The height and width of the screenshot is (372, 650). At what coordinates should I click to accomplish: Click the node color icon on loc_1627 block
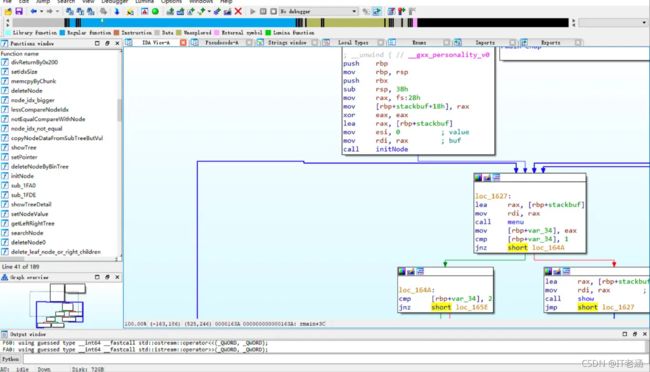point(478,178)
